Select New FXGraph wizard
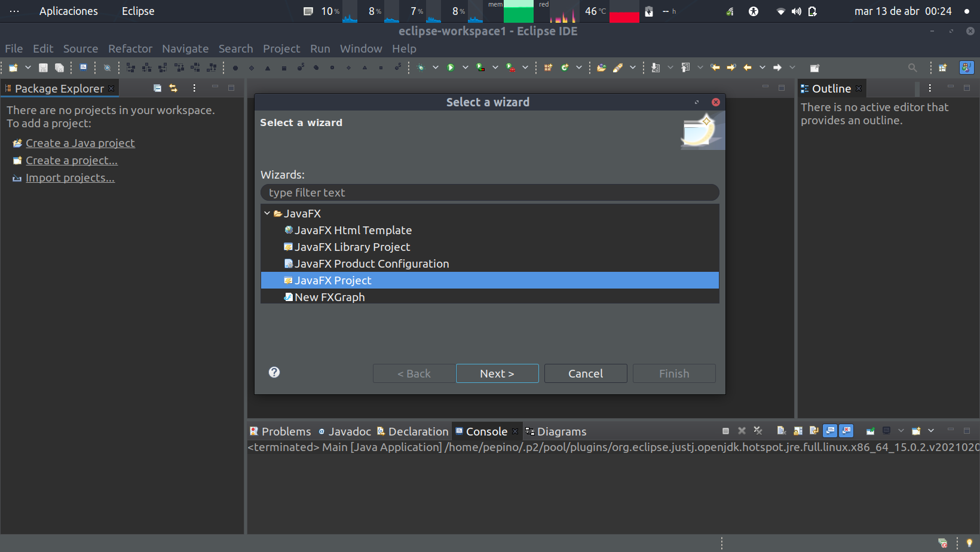This screenshot has height=552, width=980. [489, 297]
